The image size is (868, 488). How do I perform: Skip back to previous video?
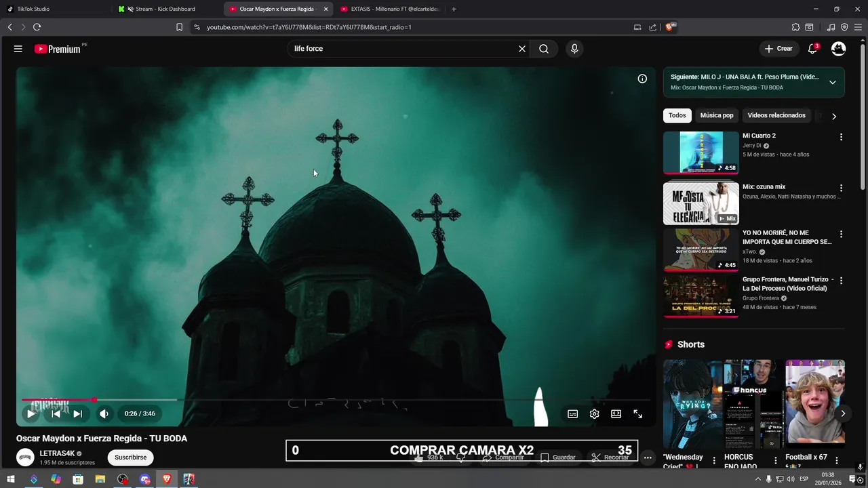click(x=56, y=413)
